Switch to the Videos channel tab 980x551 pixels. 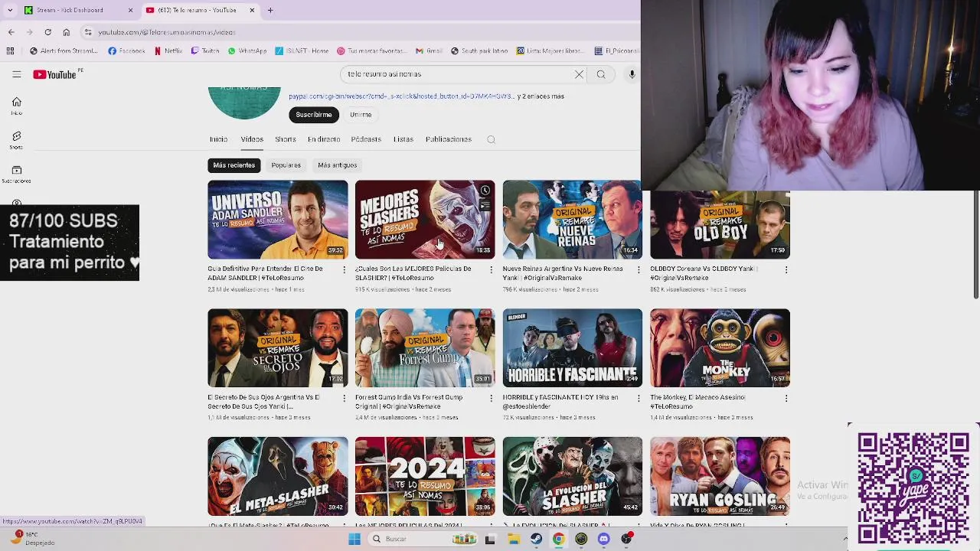(252, 139)
